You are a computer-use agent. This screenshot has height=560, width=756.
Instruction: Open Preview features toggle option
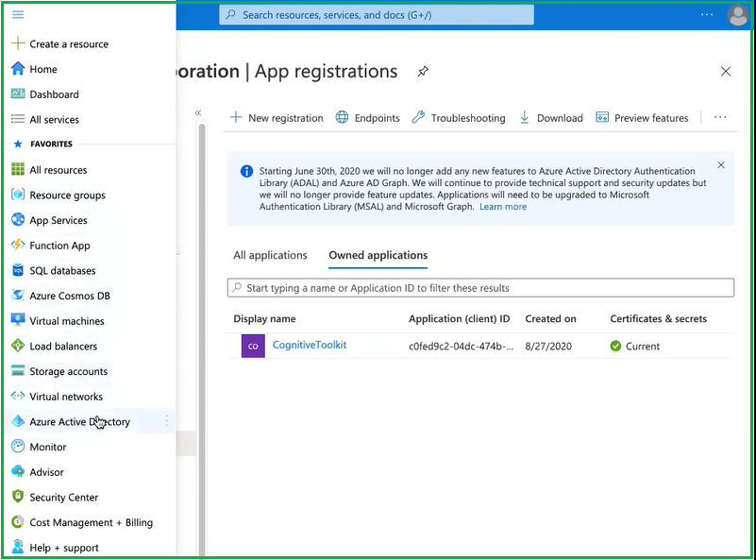(x=643, y=118)
